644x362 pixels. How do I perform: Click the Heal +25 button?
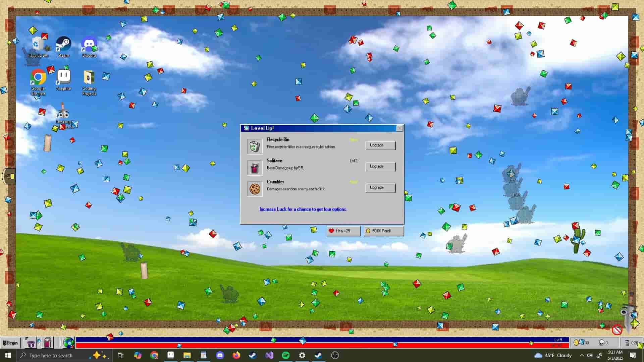pyautogui.click(x=343, y=231)
